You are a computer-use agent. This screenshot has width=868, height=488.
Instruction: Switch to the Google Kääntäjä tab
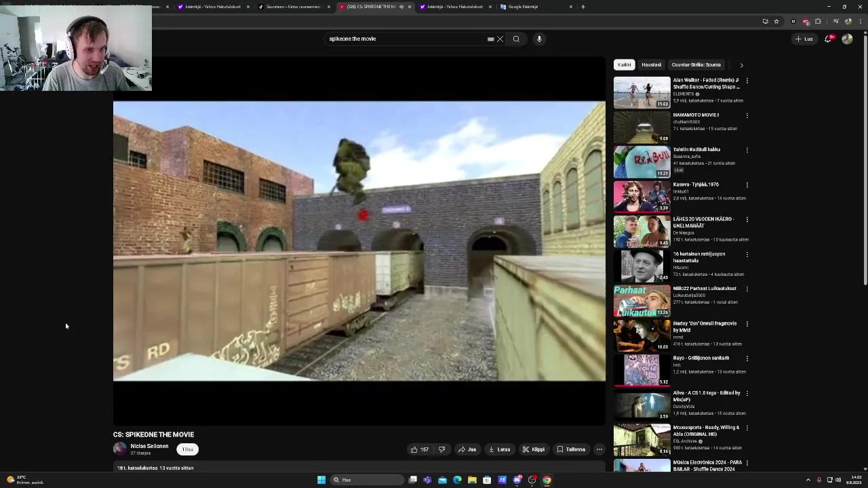(x=536, y=7)
